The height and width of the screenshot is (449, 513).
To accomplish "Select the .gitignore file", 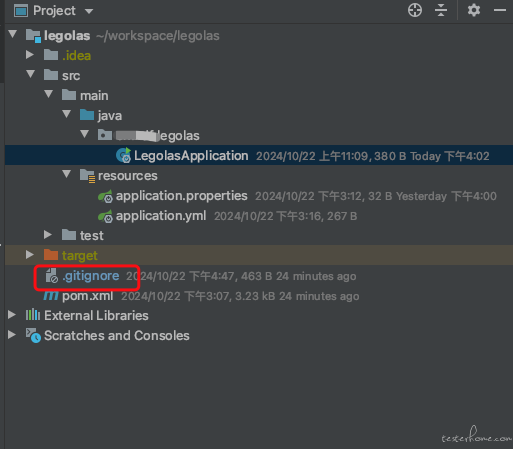I will [x=91, y=276].
